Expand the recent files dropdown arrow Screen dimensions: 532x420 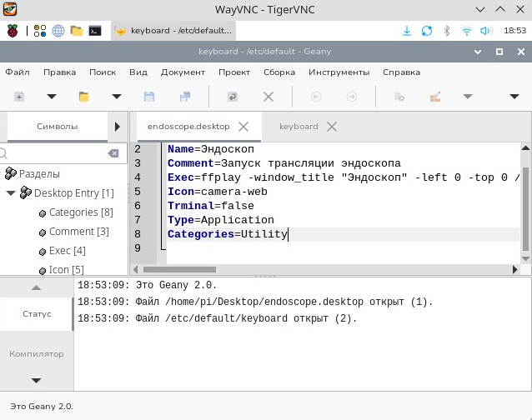coord(117,97)
